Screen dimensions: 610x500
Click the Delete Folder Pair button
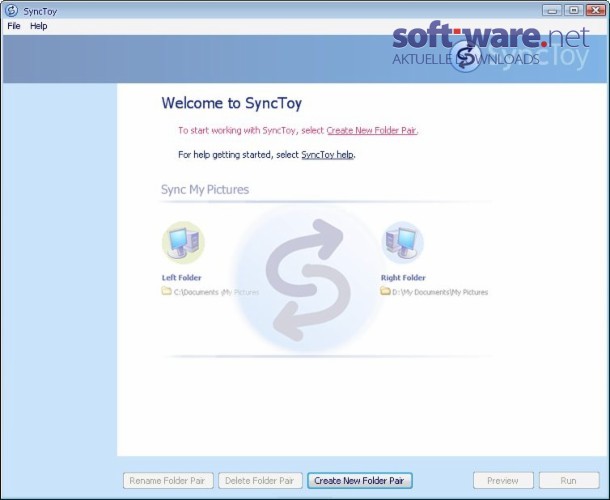[260, 481]
